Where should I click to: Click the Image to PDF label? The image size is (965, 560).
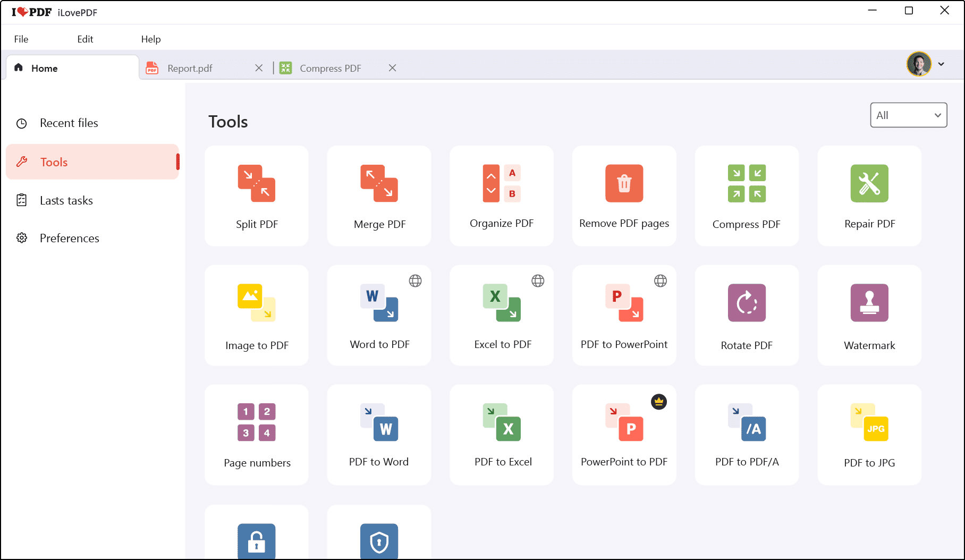257,345
